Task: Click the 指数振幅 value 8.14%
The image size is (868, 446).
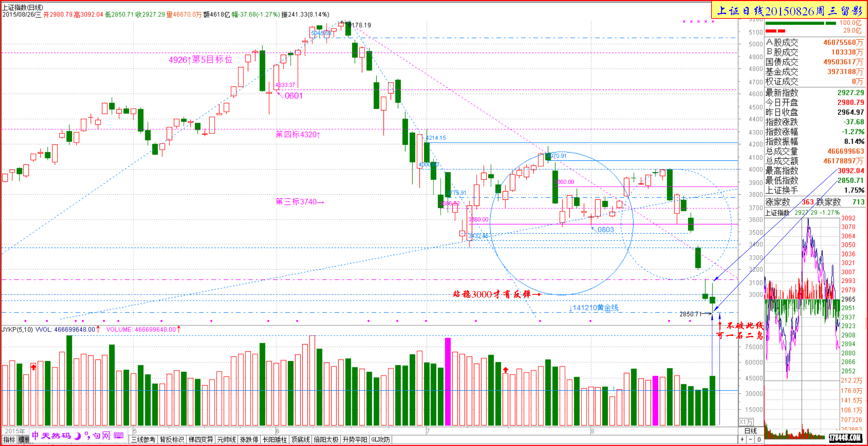Action: click(x=854, y=141)
